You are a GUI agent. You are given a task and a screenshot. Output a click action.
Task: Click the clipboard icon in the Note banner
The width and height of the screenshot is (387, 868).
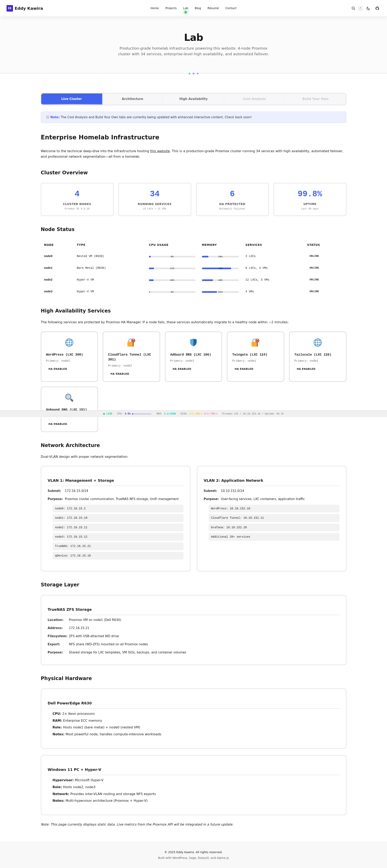tap(48, 117)
